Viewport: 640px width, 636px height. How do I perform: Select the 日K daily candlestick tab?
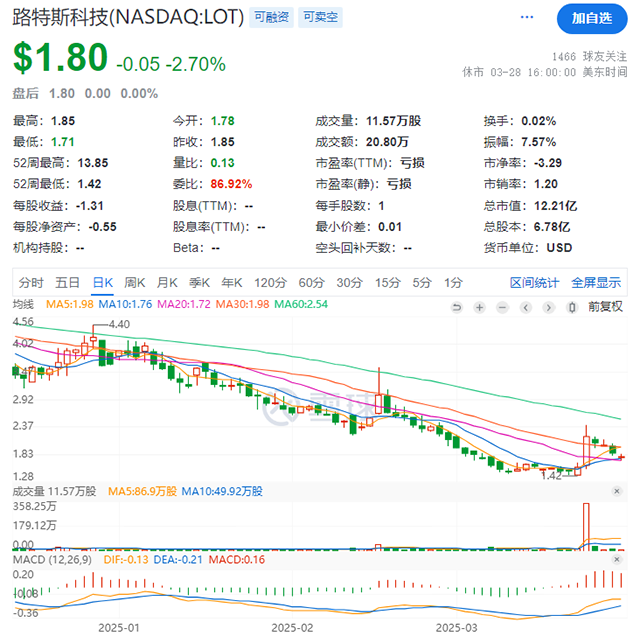(x=102, y=282)
